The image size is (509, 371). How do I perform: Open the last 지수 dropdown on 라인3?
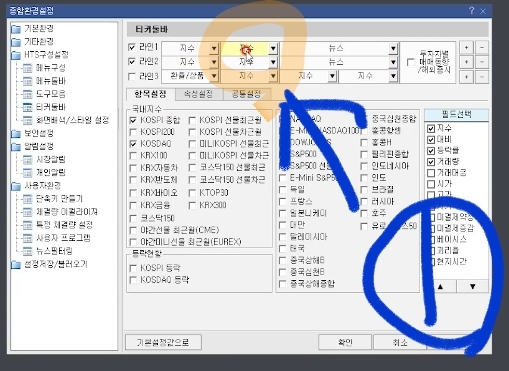393,77
